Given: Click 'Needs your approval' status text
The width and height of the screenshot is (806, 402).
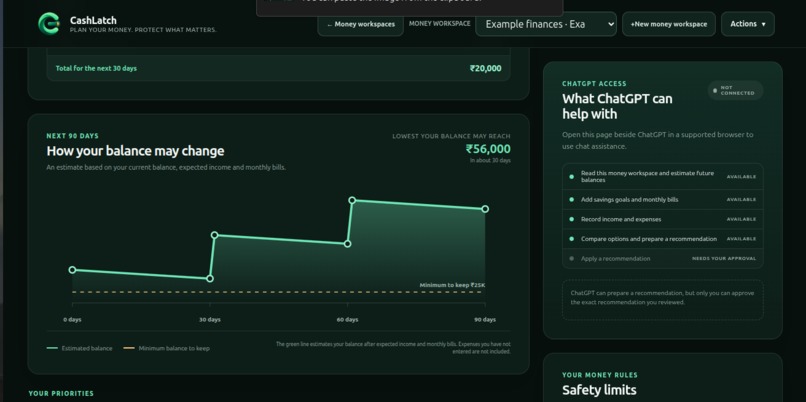Looking at the screenshot, I should [724, 259].
